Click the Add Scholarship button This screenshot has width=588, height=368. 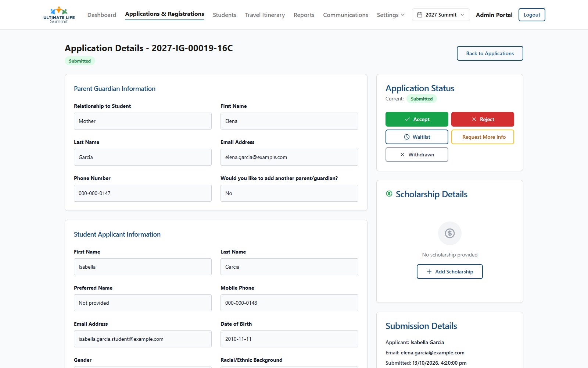[x=450, y=272]
